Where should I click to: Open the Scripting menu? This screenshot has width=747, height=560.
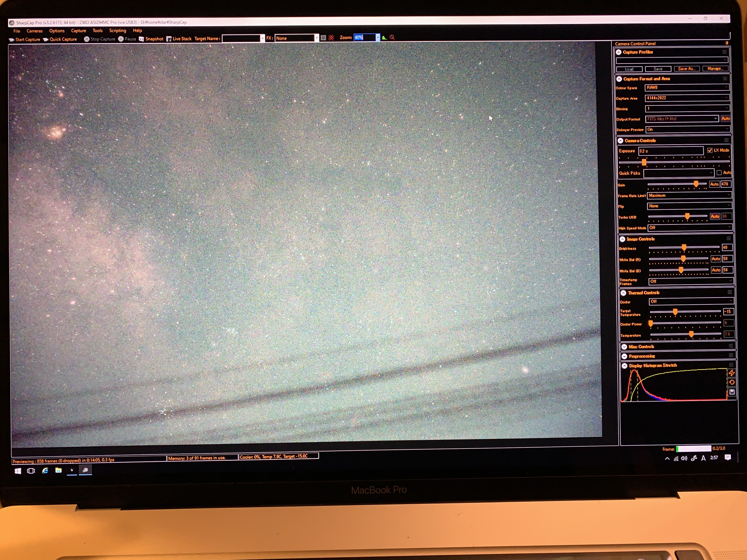[117, 31]
